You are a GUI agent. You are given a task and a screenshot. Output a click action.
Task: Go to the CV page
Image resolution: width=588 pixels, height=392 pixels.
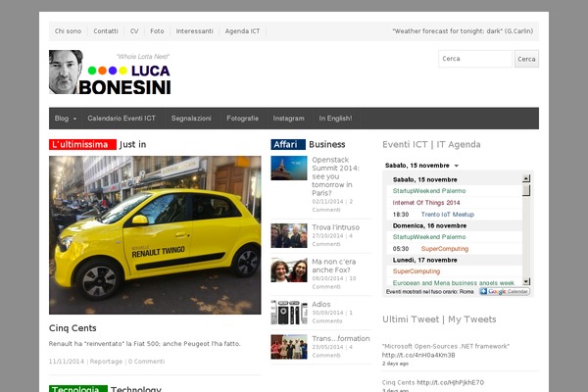134,31
